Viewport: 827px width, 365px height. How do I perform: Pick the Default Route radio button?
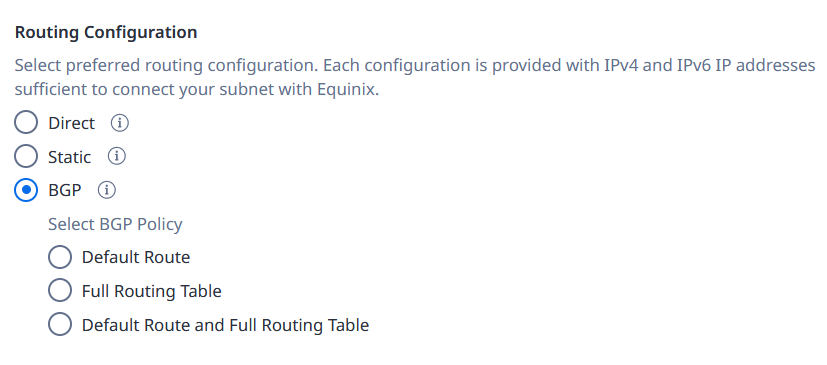tap(60, 257)
